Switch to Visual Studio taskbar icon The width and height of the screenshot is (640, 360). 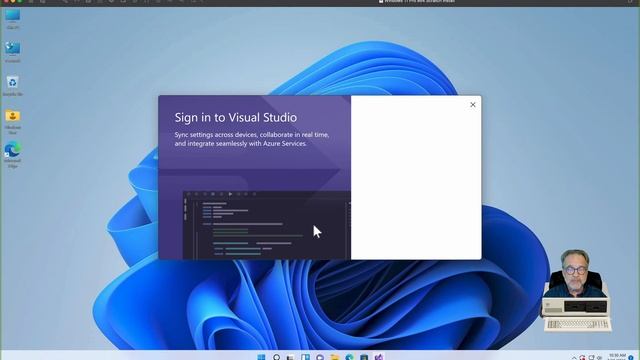click(379, 357)
